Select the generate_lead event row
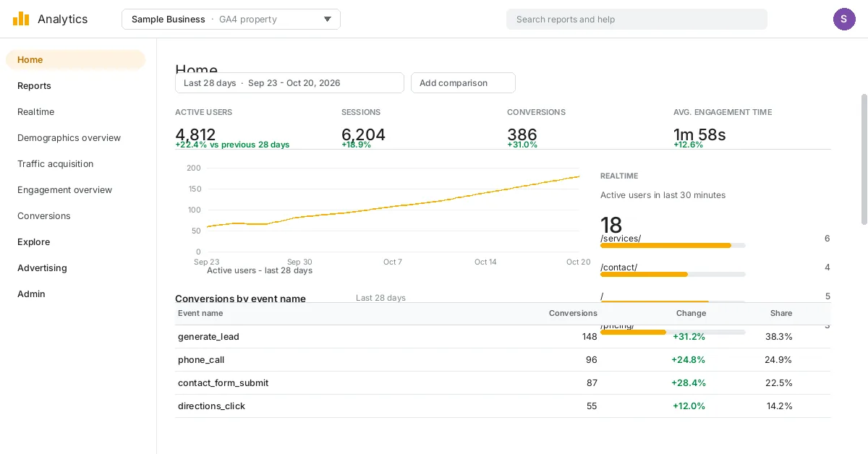The width and height of the screenshot is (868, 454). pos(503,337)
